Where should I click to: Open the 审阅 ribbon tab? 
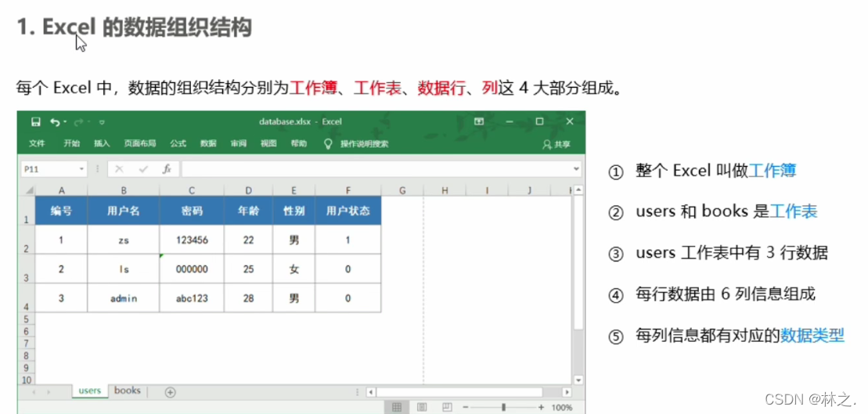pyautogui.click(x=239, y=144)
